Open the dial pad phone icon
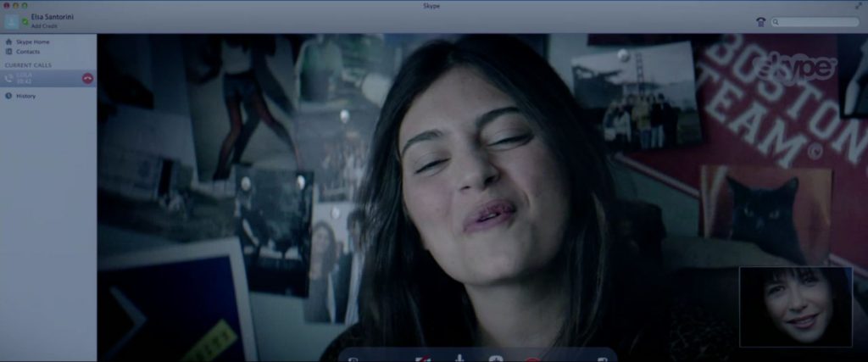The image size is (868, 362). pos(760,22)
